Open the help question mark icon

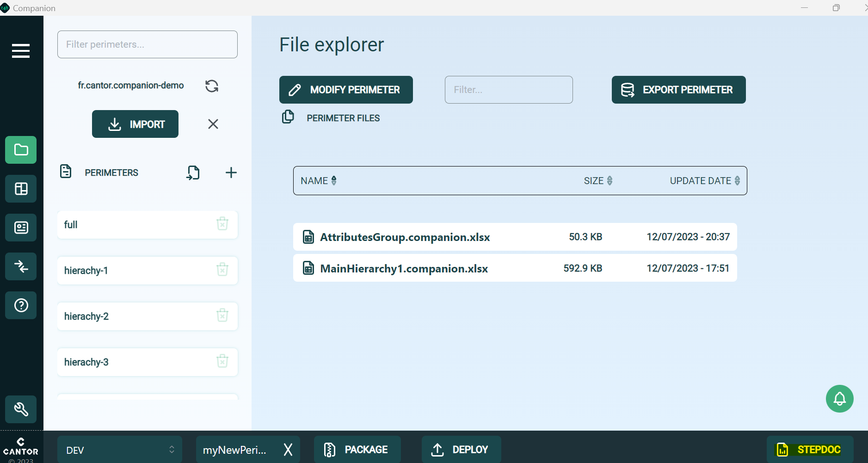click(21, 305)
